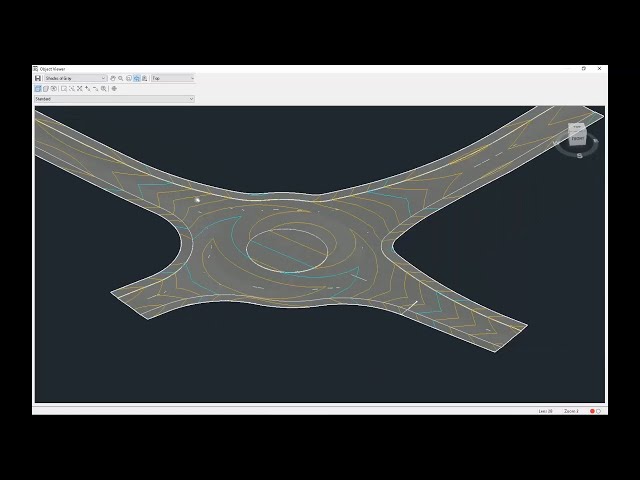Toggle the highlighted first icon in second toolbar row
Viewport: 640px width, 480px height.
(x=38, y=89)
